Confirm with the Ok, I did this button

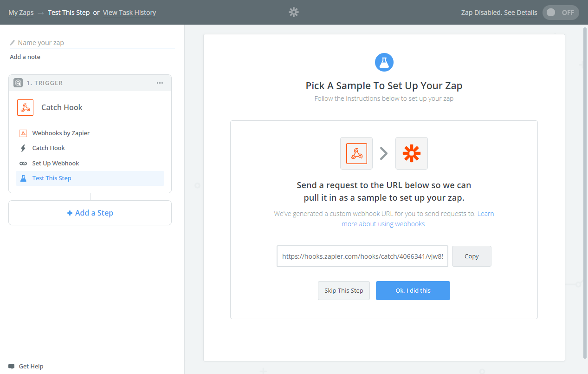coord(413,290)
